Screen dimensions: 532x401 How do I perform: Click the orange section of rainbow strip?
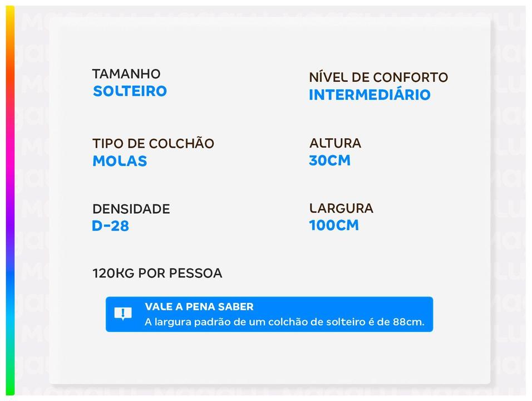coord(10,67)
